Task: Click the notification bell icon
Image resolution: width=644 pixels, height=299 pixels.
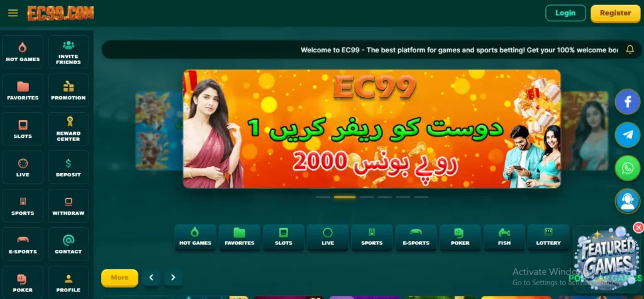Action: 630,50
